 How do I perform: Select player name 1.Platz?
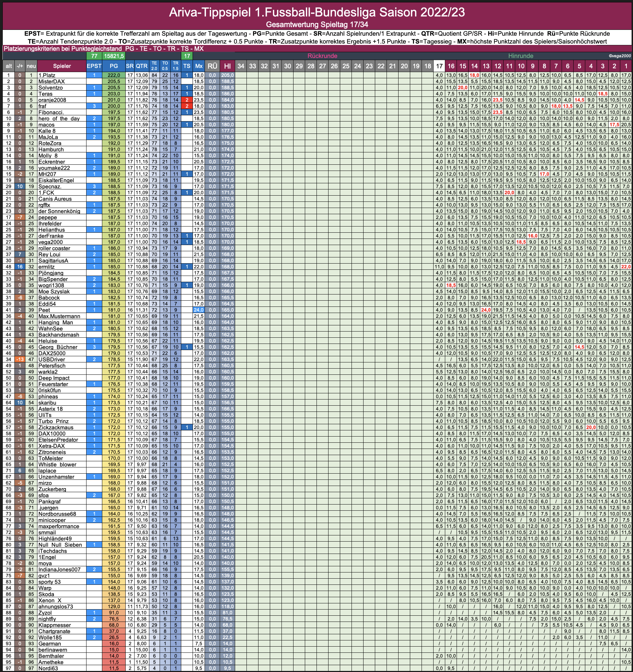(47, 75)
